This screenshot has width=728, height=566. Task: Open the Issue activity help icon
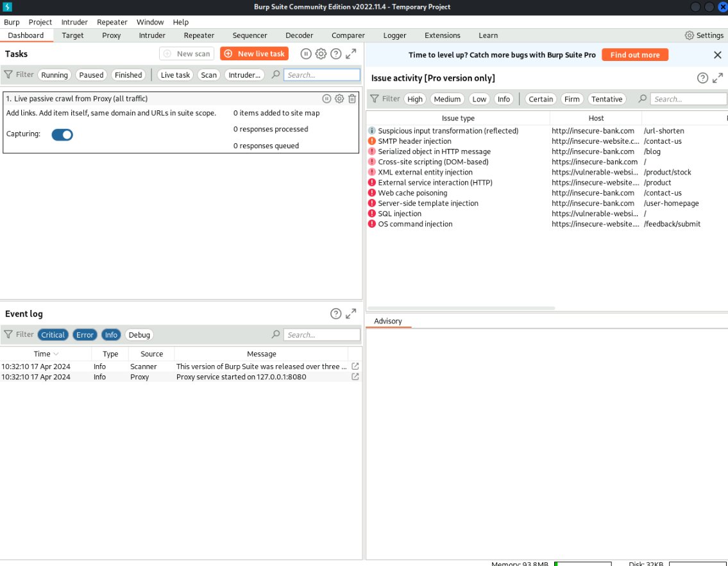(x=702, y=78)
